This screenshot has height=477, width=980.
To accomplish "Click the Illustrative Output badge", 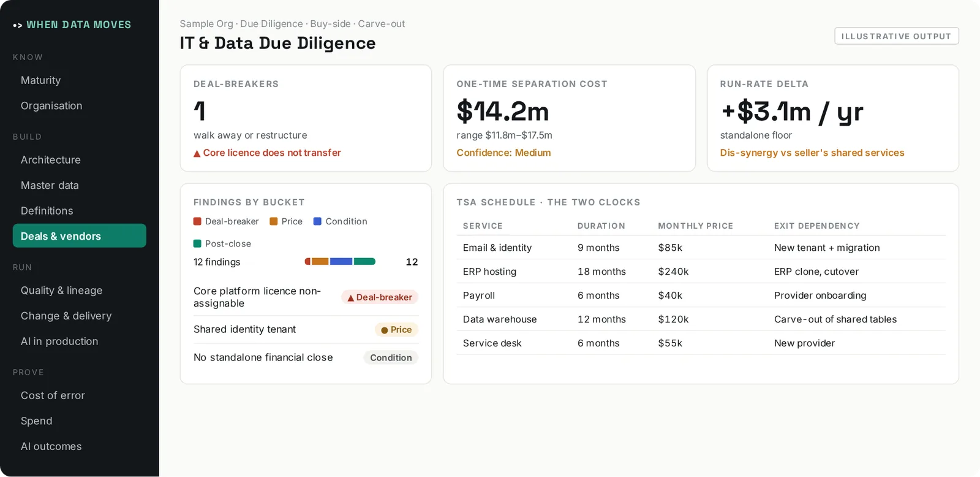I will tap(896, 36).
